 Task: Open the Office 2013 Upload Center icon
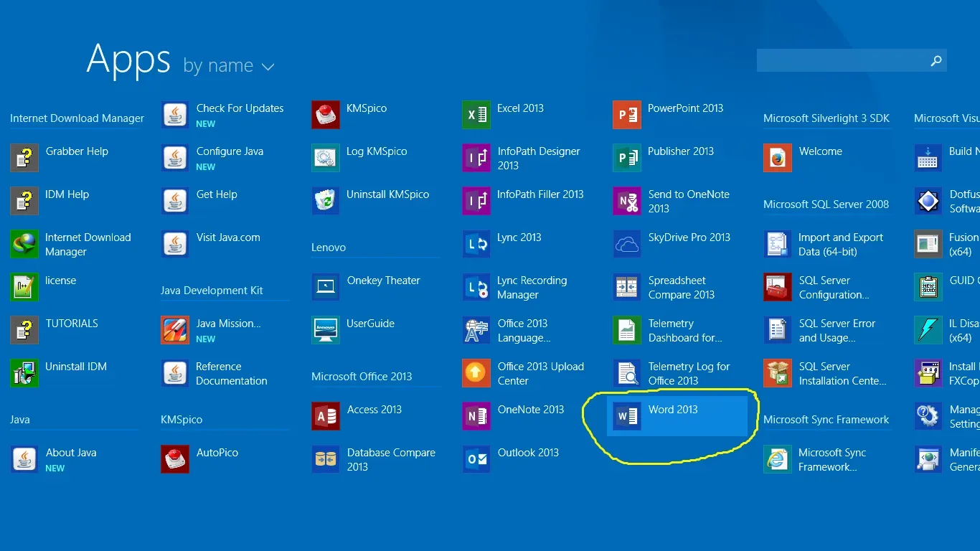tap(476, 373)
